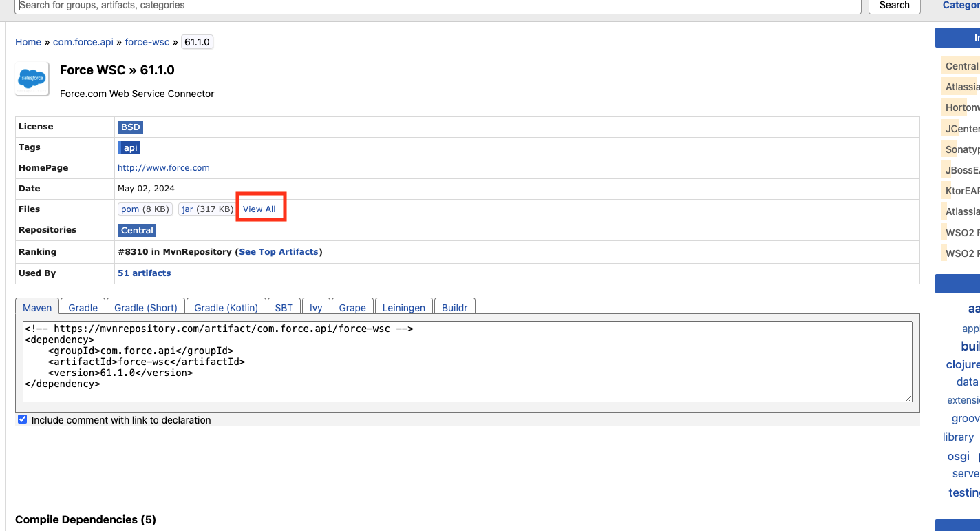Click inside the Maven dependency snippet box
980x531 pixels.
click(x=467, y=362)
